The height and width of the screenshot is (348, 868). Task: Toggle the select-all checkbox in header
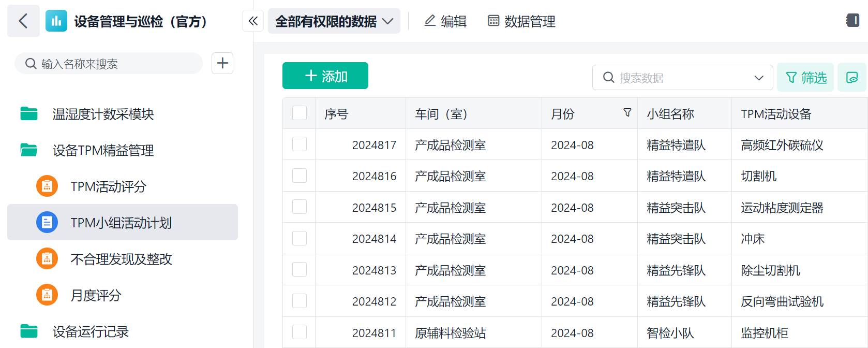[x=300, y=113]
